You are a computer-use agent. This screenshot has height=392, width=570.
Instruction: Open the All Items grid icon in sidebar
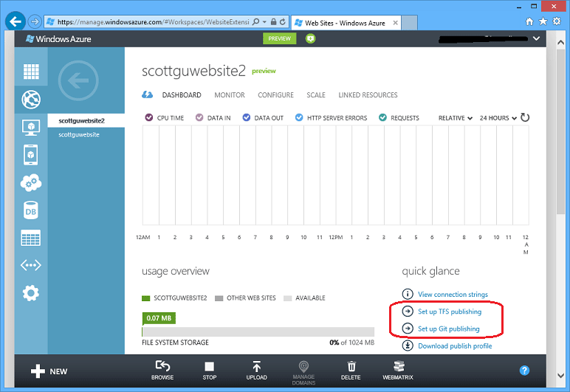pos(31,71)
